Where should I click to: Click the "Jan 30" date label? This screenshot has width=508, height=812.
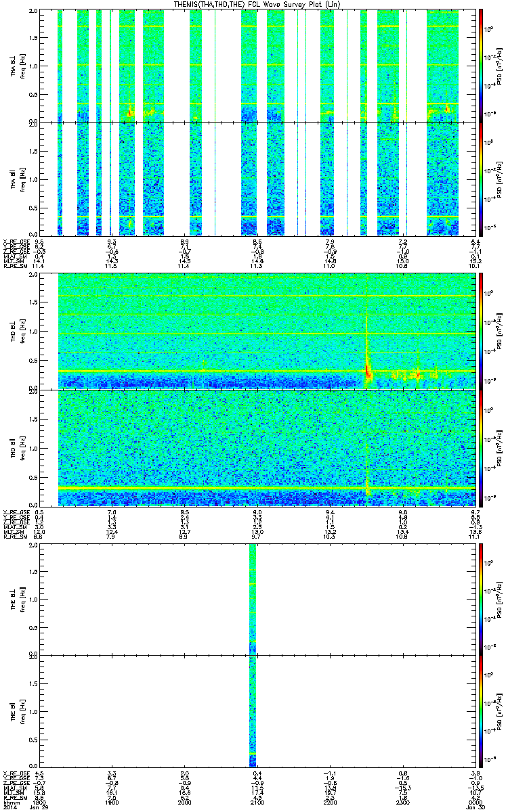[474, 808]
